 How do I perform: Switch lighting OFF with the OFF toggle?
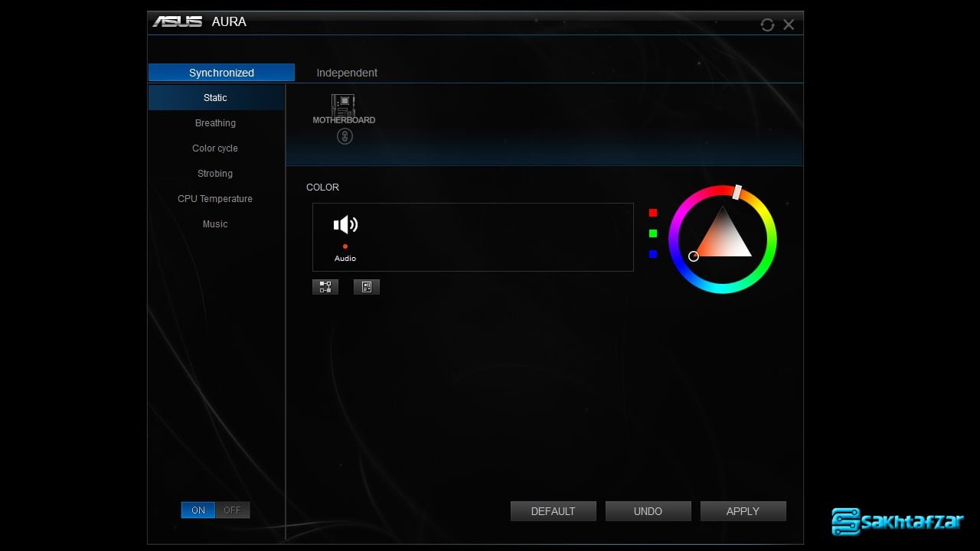click(x=232, y=510)
